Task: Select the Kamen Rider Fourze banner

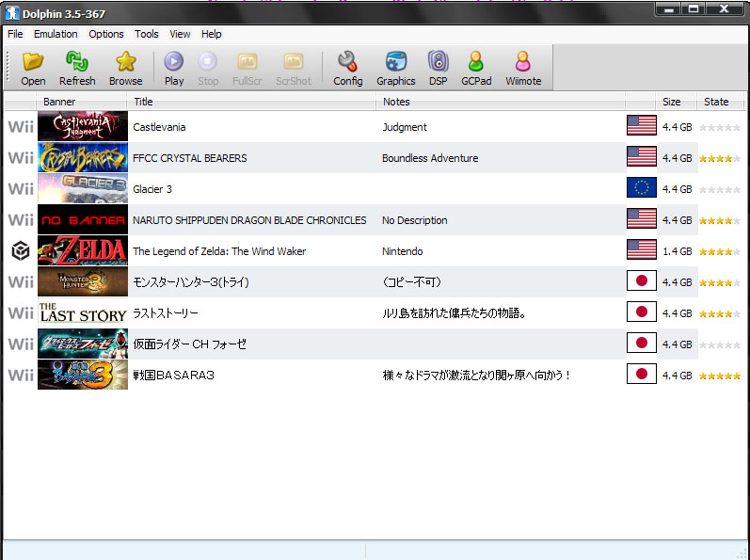Action: coord(83,344)
